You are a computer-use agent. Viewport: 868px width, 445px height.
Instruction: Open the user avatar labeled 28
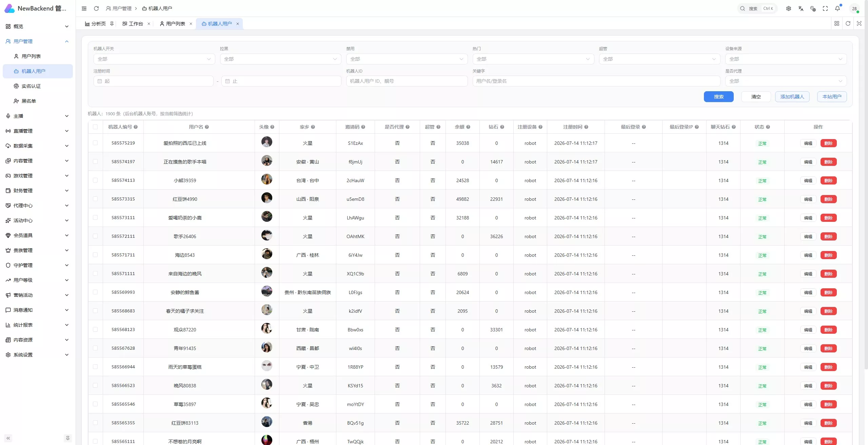click(854, 8)
